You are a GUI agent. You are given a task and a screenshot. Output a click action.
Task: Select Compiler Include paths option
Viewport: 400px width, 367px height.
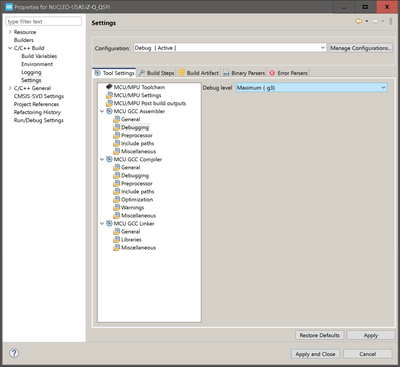tap(137, 191)
